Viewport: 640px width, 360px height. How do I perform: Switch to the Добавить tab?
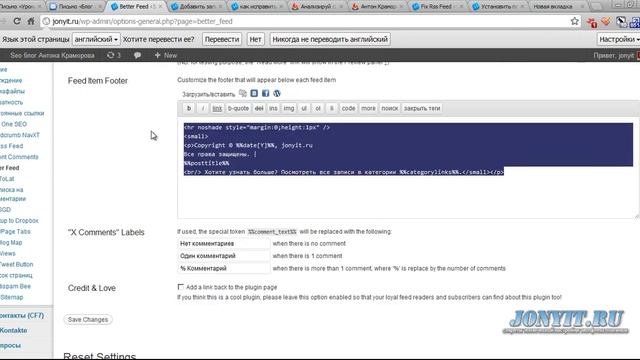[x=196, y=7]
